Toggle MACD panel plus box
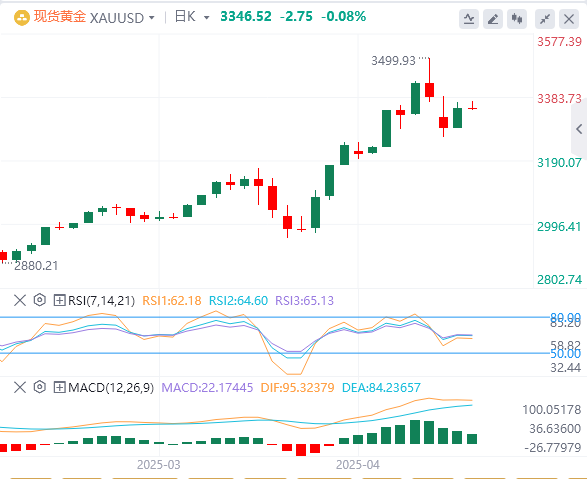Screen dimensions: 587x479 pyautogui.click(x=60, y=387)
